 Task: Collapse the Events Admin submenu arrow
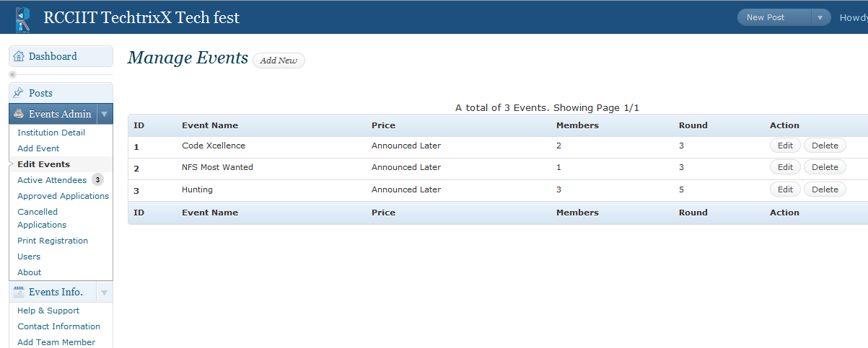pyautogui.click(x=105, y=114)
